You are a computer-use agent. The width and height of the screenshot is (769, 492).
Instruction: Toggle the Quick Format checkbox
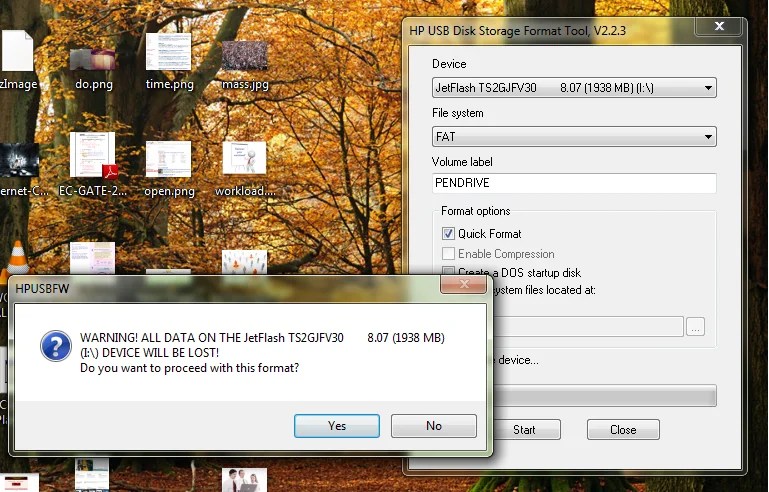tap(448, 233)
